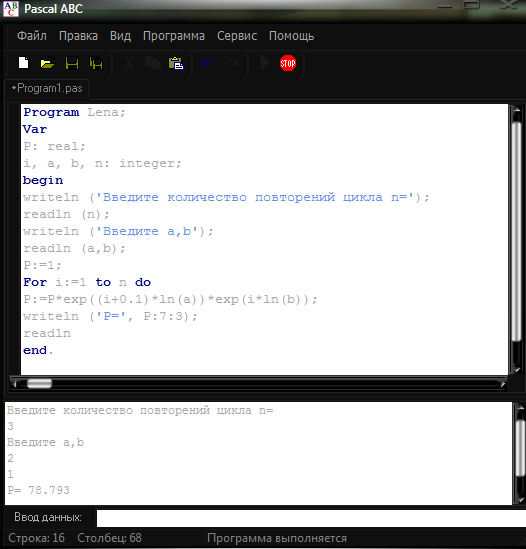
Task: Click the line 'Program Lena;'
Action: click(x=74, y=112)
